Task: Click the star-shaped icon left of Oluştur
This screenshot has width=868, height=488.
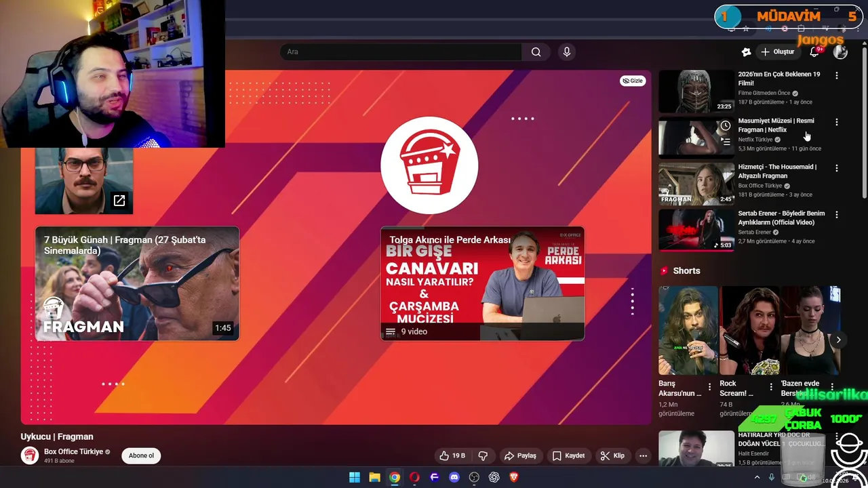Action: 746,52
